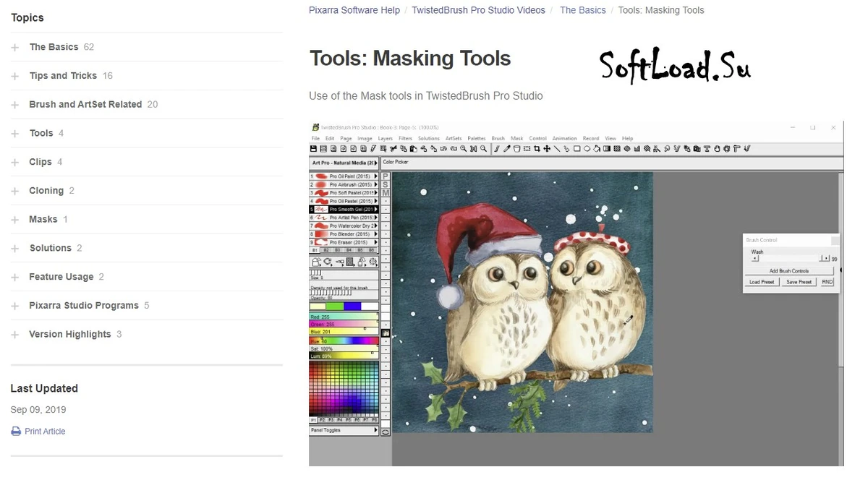Open the Mask menu

pos(516,138)
